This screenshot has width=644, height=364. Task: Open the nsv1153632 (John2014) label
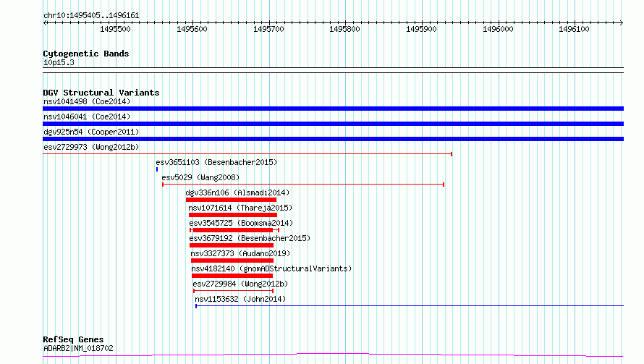[x=240, y=299]
